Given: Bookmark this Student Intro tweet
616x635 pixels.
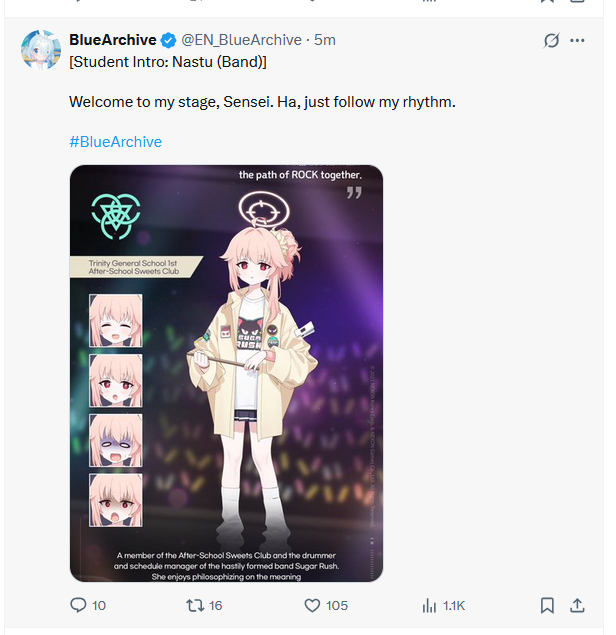Looking at the screenshot, I should click(x=547, y=605).
